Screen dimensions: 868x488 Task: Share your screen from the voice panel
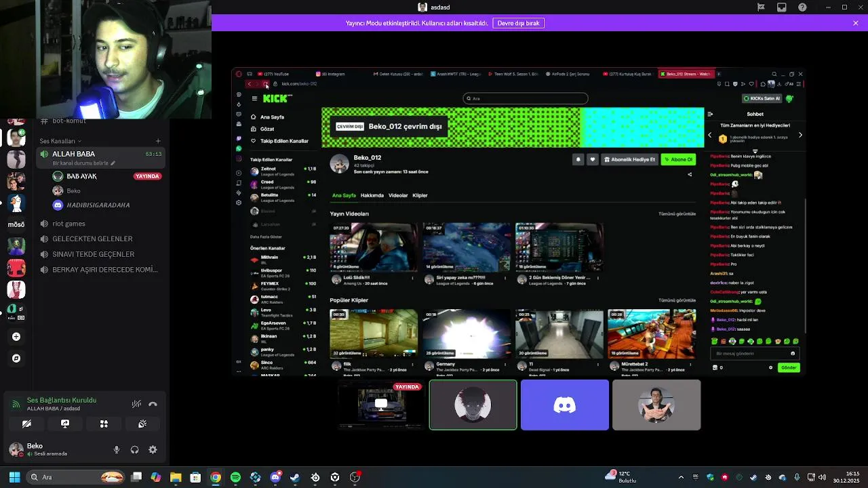click(65, 424)
